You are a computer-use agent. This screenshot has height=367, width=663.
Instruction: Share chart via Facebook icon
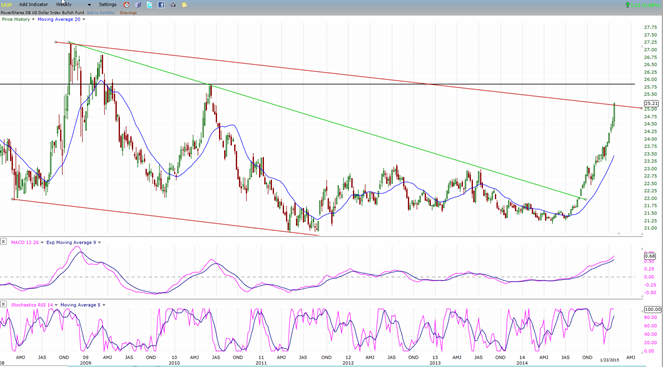(x=161, y=5)
